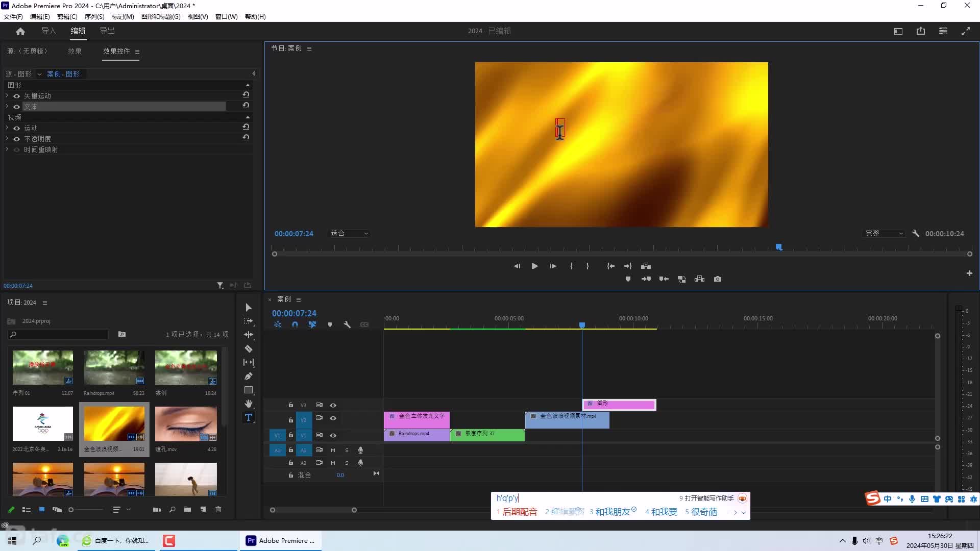980x551 pixels.
Task: Export frame with camera icon
Action: coord(718,279)
